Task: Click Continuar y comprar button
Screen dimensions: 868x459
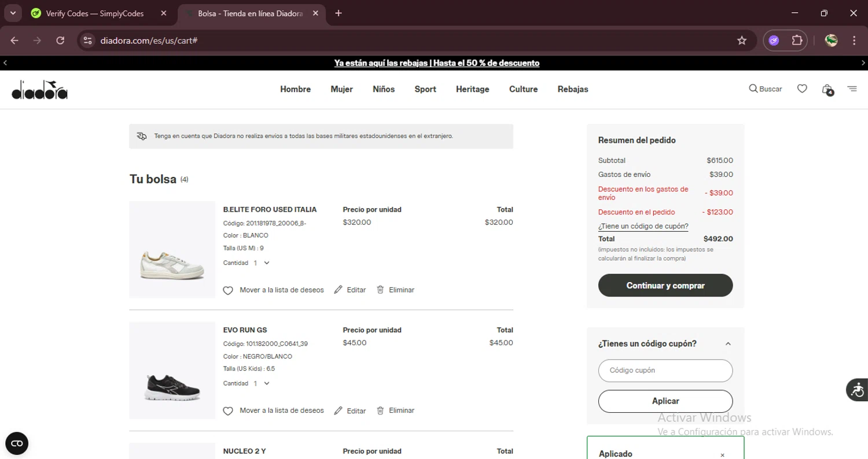Action: (x=665, y=286)
